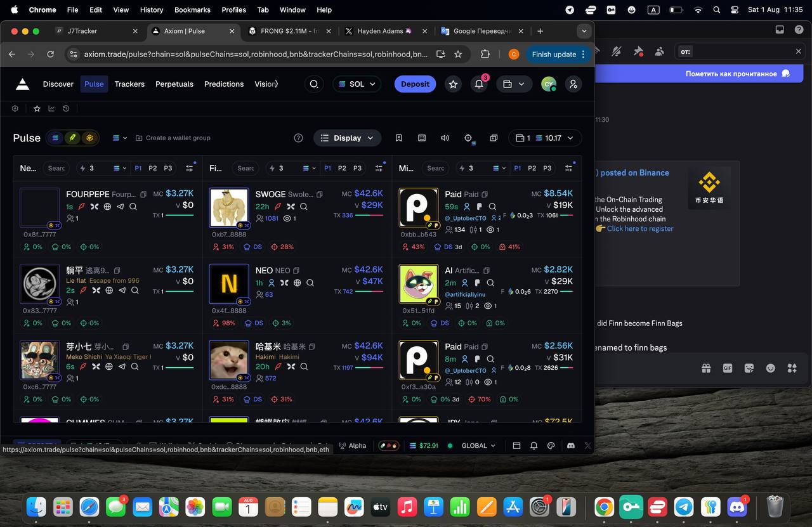Screen dimensions: 812x527
Task: Open the SWOGE token thumbnail
Action: pyautogui.click(x=229, y=207)
